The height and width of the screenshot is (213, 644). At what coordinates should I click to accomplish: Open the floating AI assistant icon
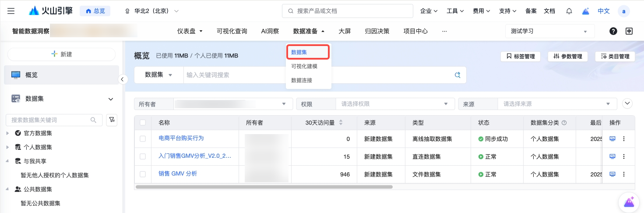(x=629, y=202)
